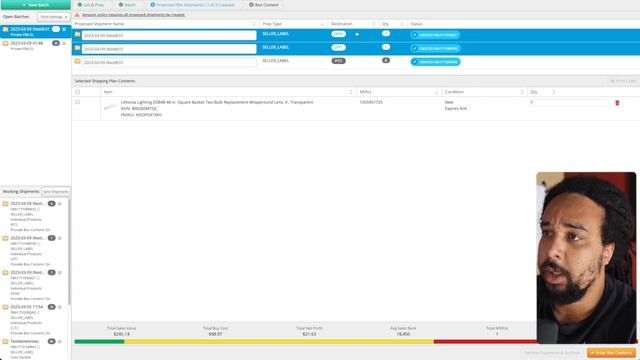
Task: Select the 2023-03-05 17:54 working shipment
Action: click(27, 307)
